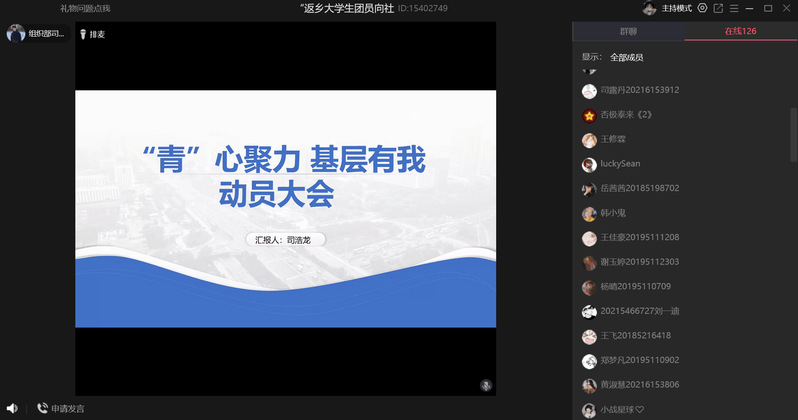The width and height of the screenshot is (798, 420).
Task: Click the pop-out window icon
Action: [x=718, y=8]
